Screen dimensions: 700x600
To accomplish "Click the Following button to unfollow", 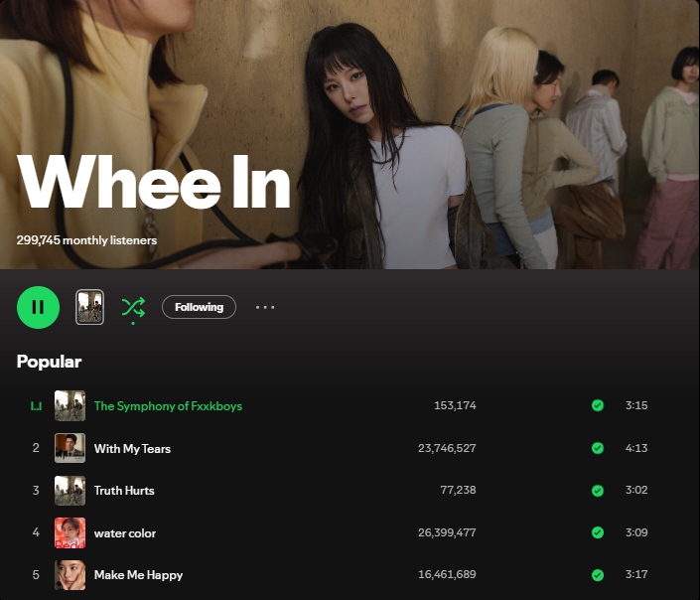I will [x=199, y=307].
